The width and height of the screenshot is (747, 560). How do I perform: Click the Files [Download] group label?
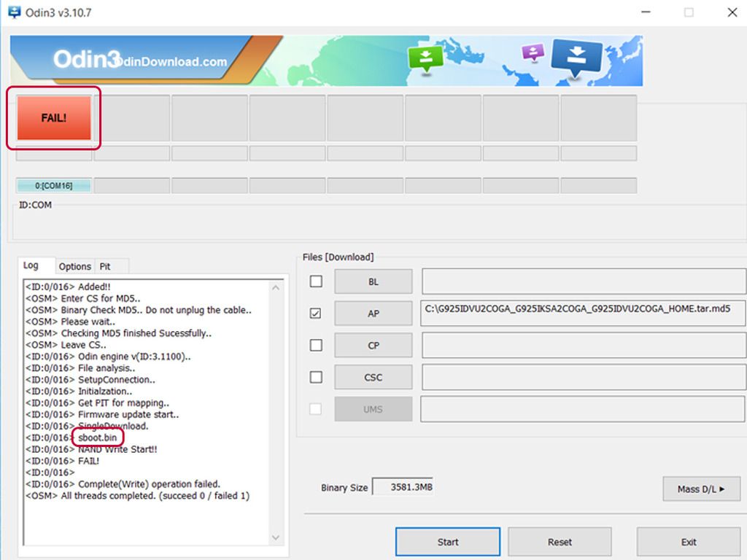point(338,257)
